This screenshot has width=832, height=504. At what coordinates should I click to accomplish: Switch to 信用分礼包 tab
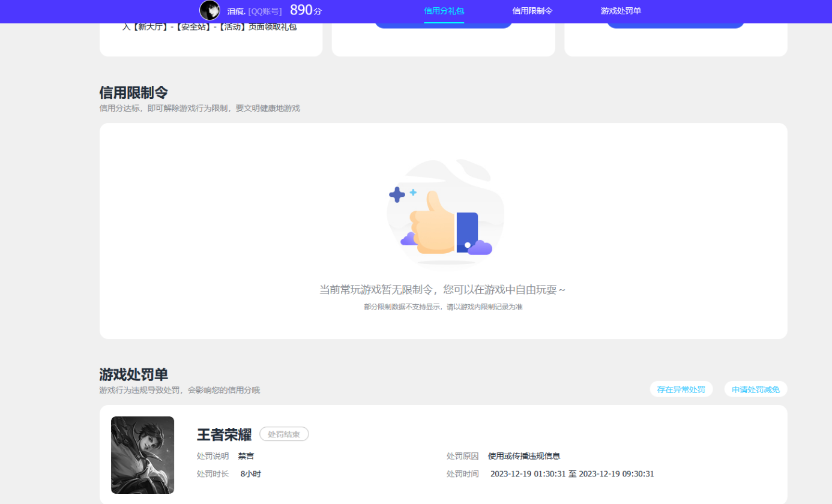[x=444, y=11]
